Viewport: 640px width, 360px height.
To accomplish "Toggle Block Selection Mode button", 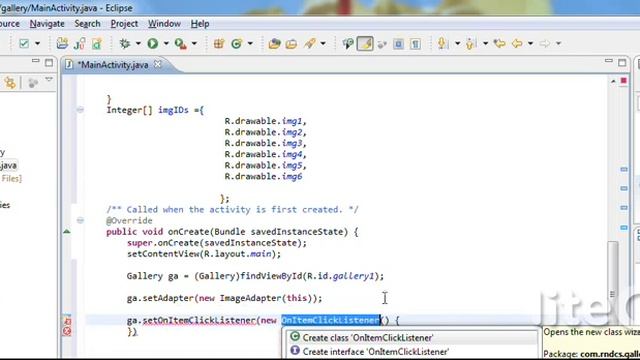I will tap(398, 43).
